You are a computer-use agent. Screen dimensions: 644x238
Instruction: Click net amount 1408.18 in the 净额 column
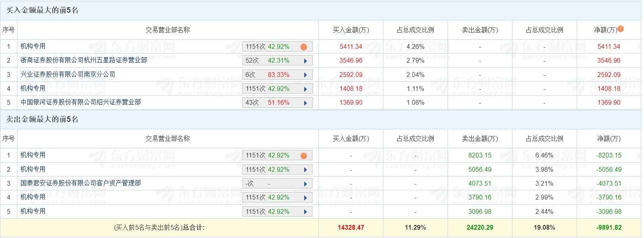(609, 89)
